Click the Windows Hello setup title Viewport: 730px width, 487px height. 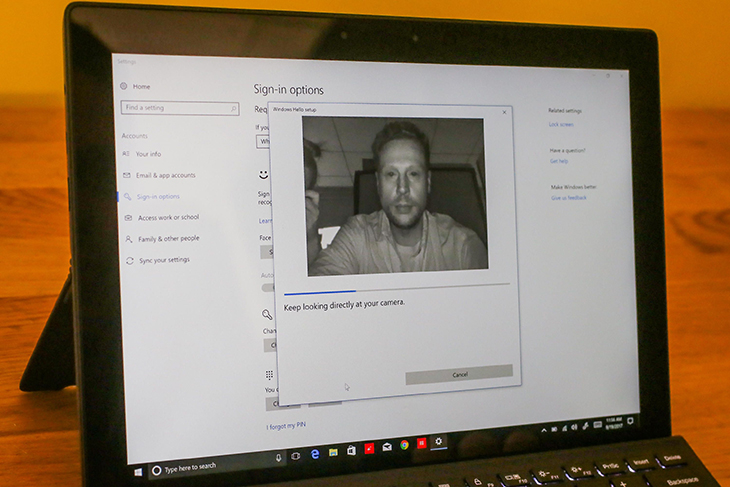295,109
